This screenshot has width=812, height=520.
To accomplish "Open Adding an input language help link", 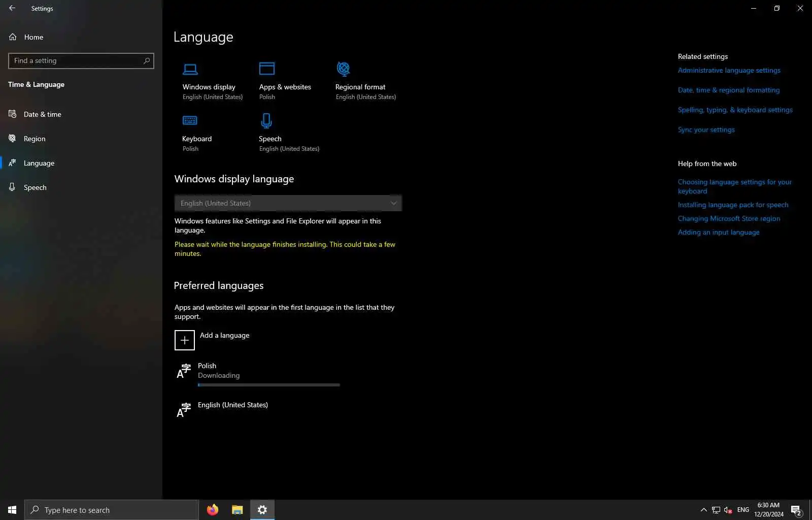I will 719,233.
